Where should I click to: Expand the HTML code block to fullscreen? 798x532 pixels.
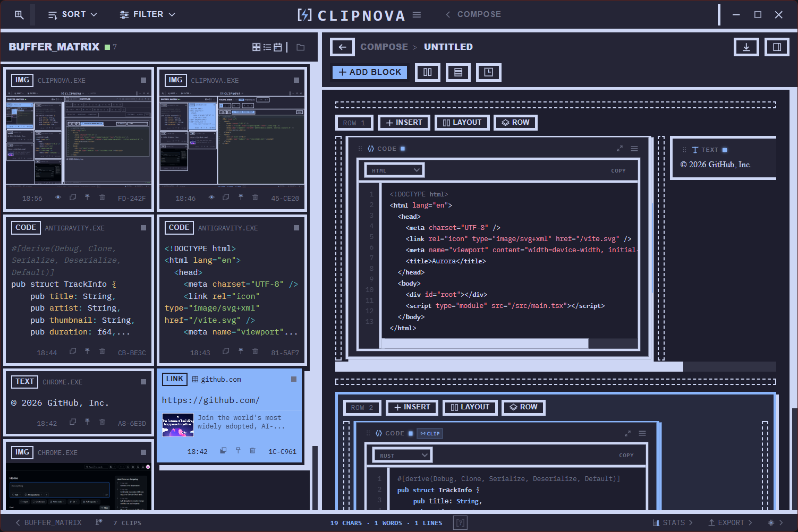coord(619,149)
